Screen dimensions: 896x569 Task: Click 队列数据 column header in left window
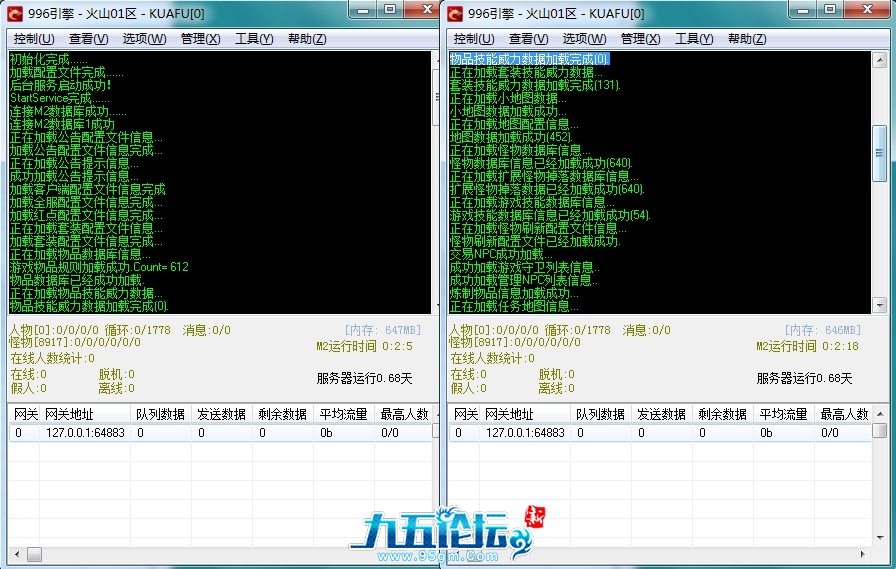pos(161,414)
